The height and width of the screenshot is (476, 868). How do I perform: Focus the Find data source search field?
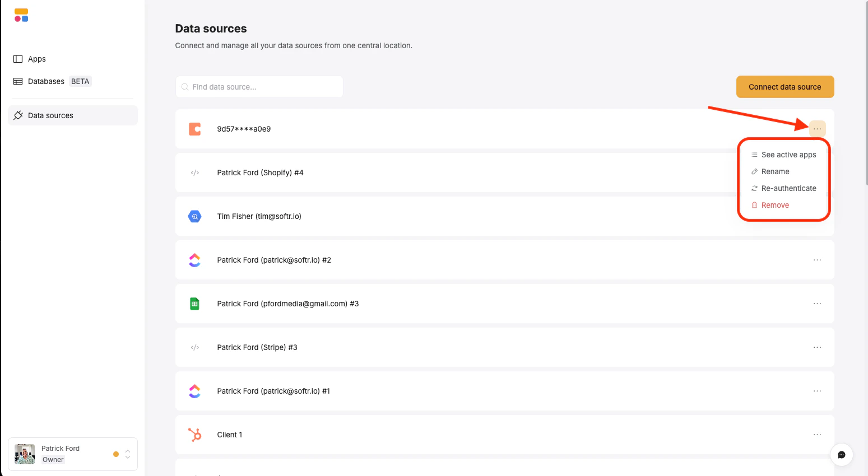click(259, 87)
